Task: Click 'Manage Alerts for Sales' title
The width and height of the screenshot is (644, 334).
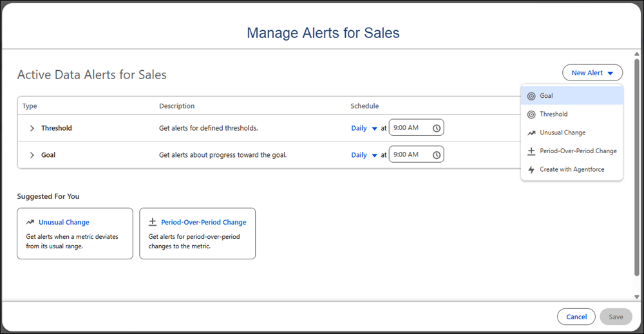Action: (x=323, y=33)
